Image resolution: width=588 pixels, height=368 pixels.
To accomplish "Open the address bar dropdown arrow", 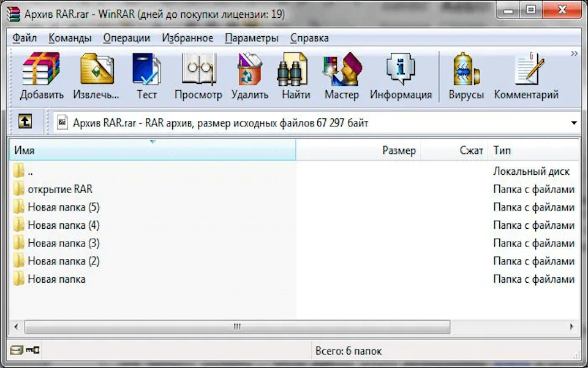I will tap(574, 123).
